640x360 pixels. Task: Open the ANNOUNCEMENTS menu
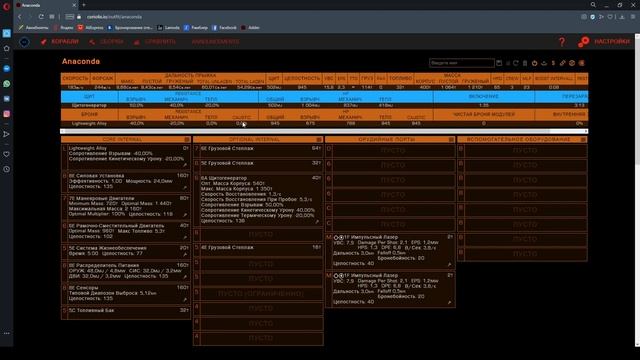216,42
